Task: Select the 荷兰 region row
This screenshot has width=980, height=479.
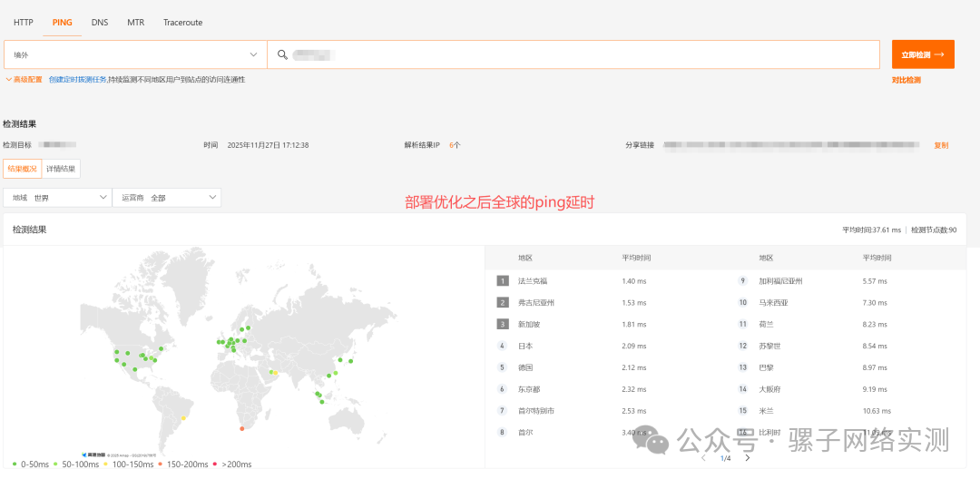Action: [847, 324]
